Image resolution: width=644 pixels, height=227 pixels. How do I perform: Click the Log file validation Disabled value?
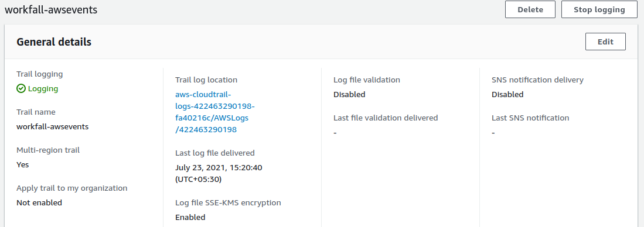[x=349, y=95]
